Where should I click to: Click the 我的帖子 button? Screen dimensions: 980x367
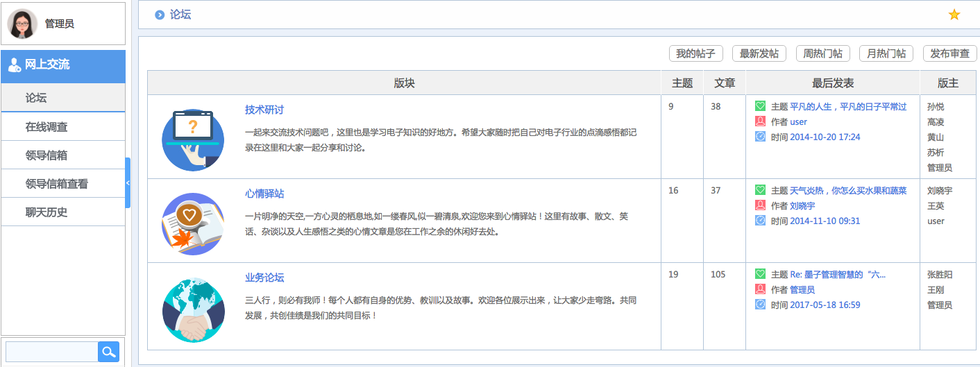[x=695, y=53]
